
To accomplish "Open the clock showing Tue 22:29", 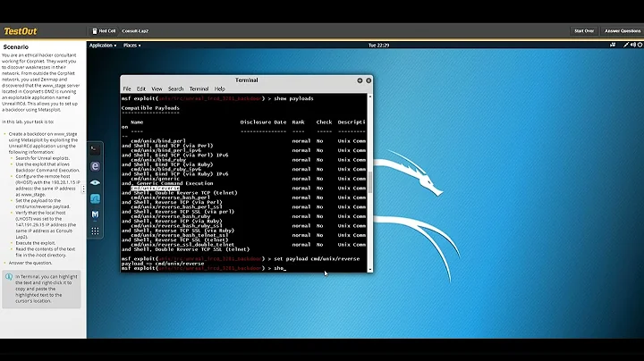I will pos(378,46).
